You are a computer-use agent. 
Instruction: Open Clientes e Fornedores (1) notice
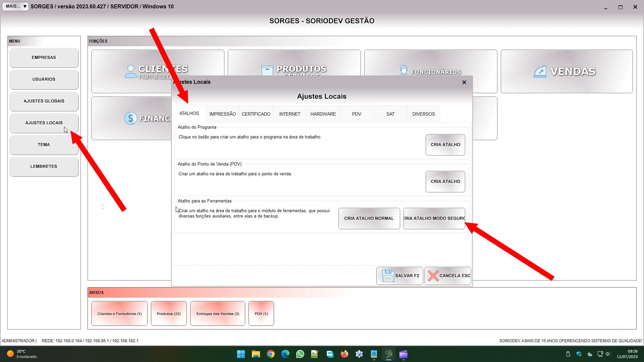[x=119, y=314]
